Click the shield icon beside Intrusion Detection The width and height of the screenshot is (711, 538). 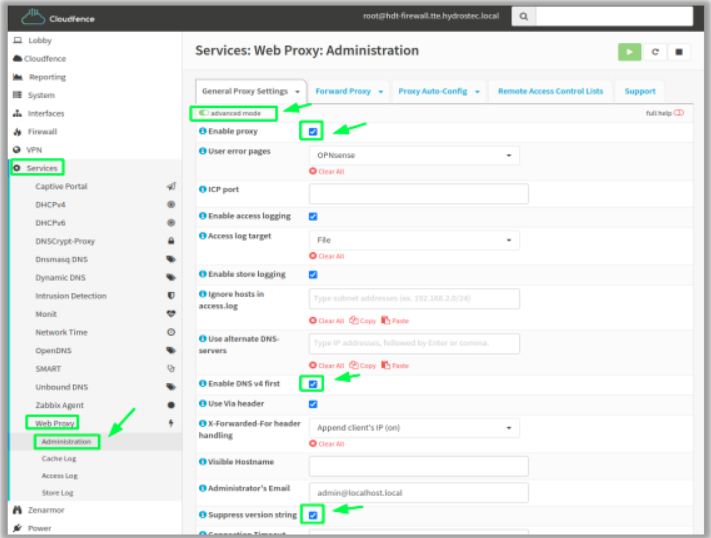(171, 295)
